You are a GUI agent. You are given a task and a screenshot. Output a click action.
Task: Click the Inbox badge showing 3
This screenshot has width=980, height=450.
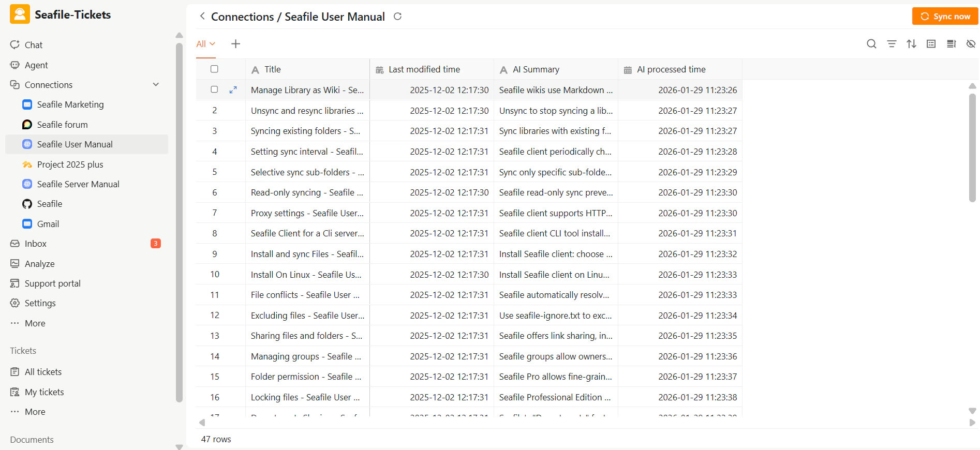155,244
